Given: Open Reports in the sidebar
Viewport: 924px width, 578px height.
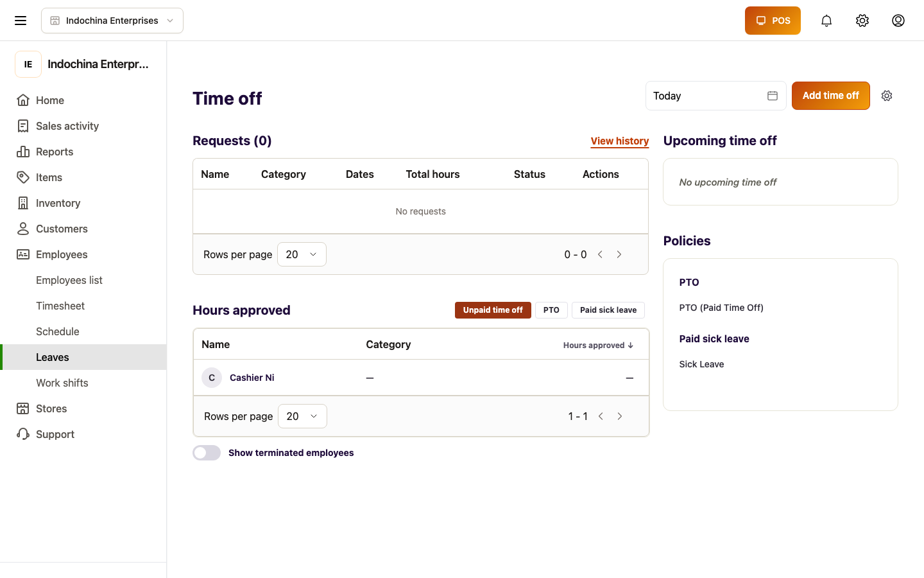Looking at the screenshot, I should (x=83, y=152).
